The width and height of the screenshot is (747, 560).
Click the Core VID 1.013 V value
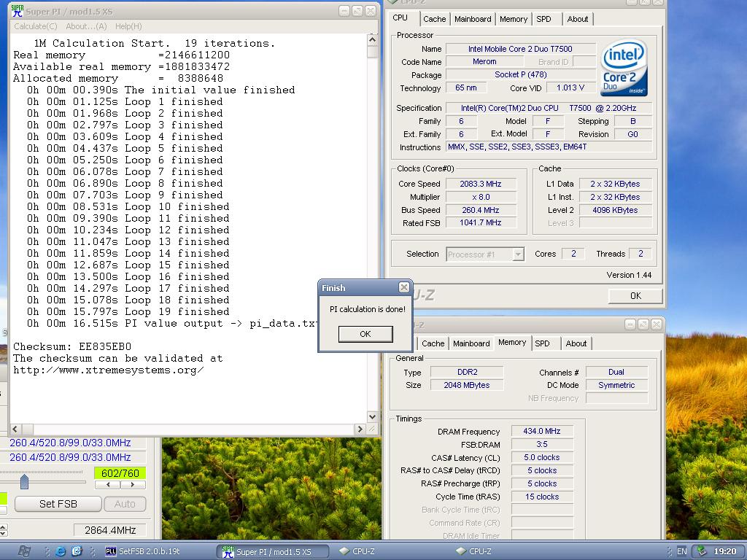[570, 87]
